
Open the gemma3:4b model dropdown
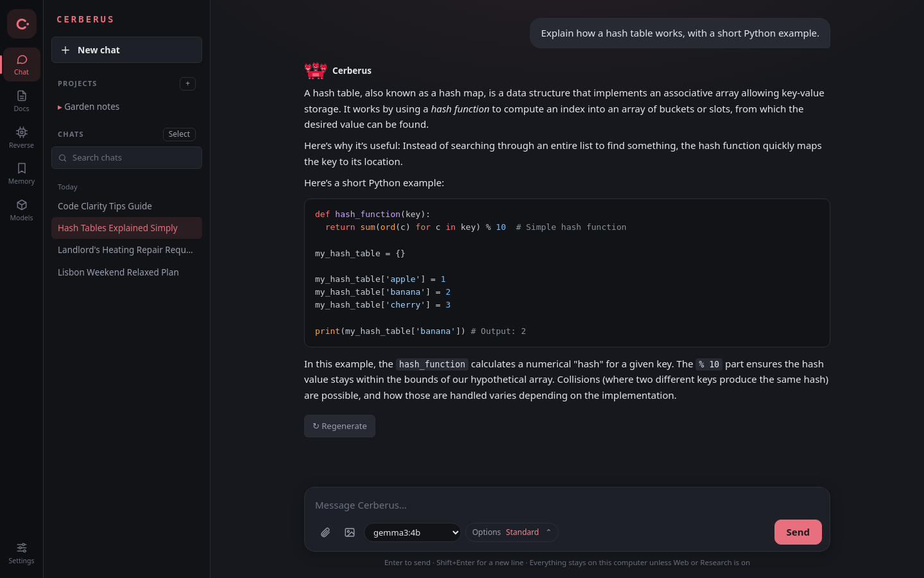click(413, 532)
